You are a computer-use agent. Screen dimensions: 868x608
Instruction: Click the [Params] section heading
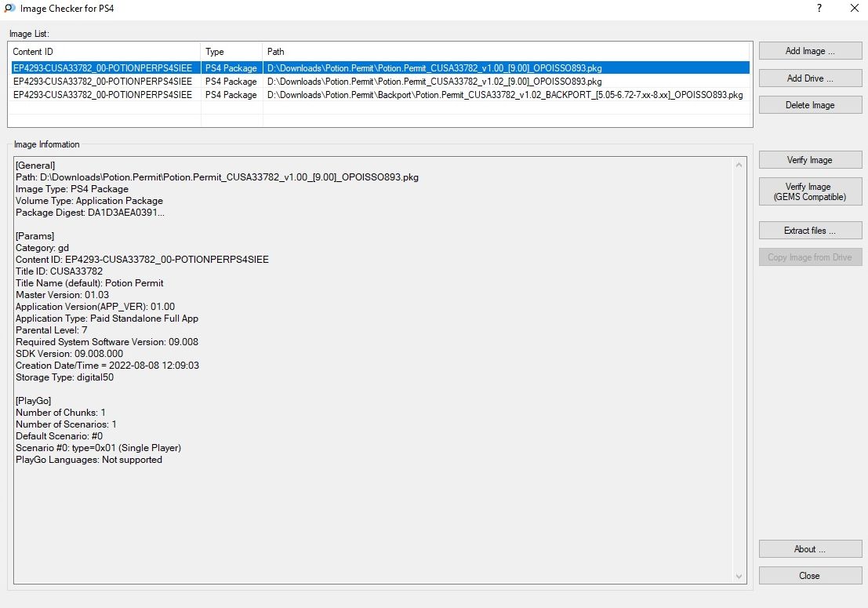pyautogui.click(x=35, y=236)
